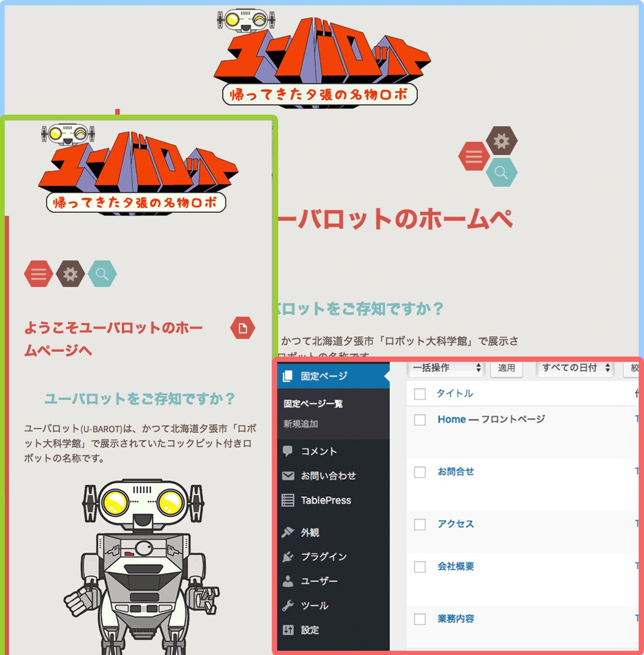Click the 外観 paintbrush icon
Image resolution: width=644 pixels, height=655 pixels.
(288, 532)
